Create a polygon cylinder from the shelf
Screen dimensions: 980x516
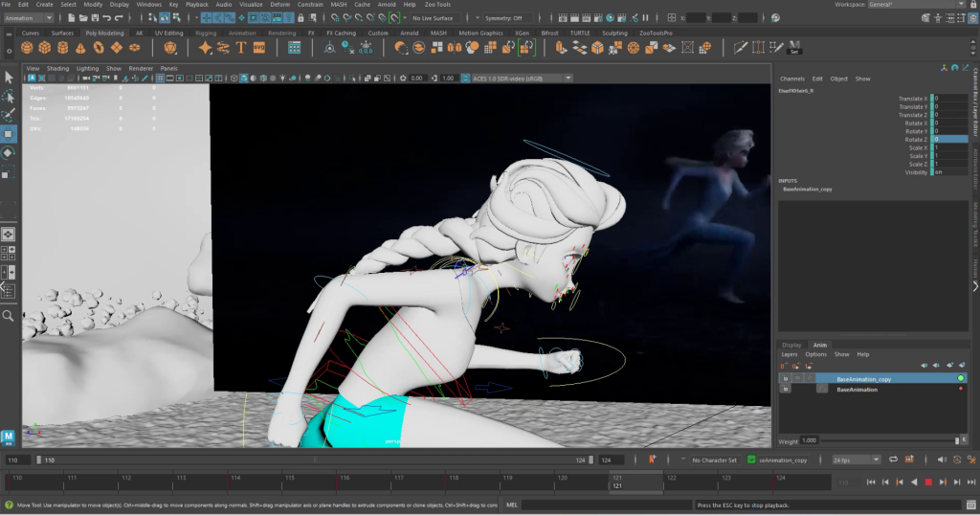[x=62, y=48]
